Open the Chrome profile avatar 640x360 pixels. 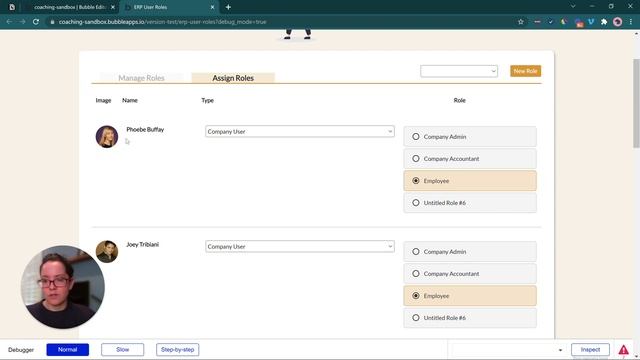point(618,22)
